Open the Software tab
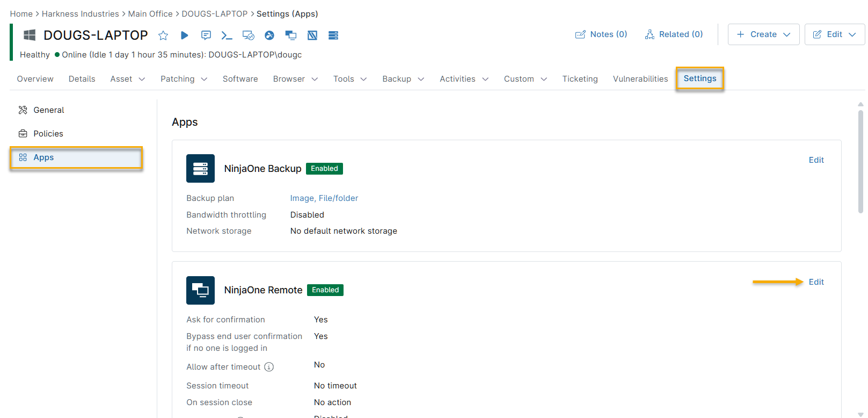This screenshot has width=868, height=418. click(240, 79)
